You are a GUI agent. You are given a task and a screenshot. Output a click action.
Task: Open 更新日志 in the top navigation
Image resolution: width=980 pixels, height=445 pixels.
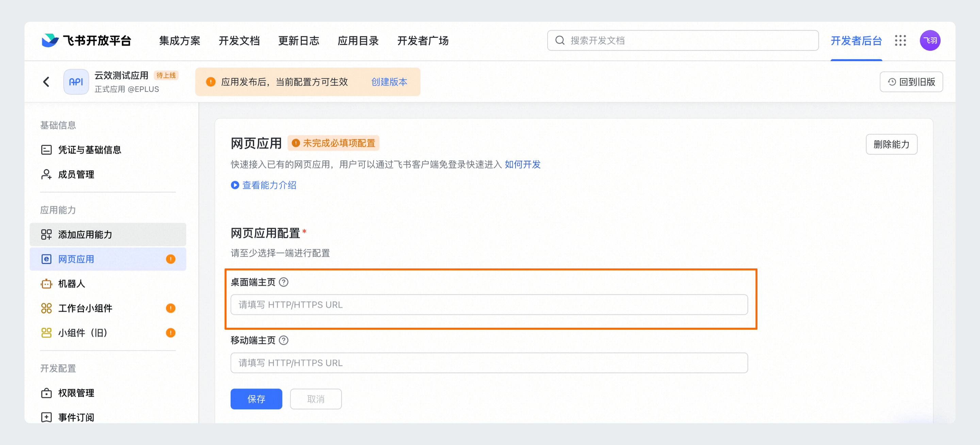[299, 40]
